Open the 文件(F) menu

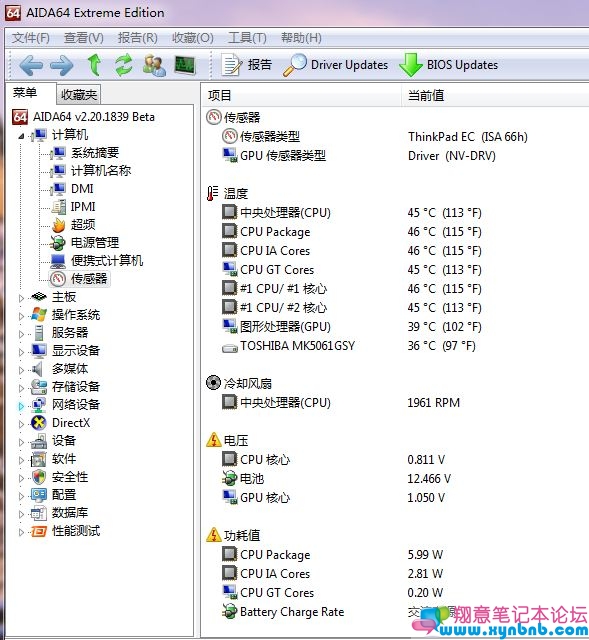(31, 38)
